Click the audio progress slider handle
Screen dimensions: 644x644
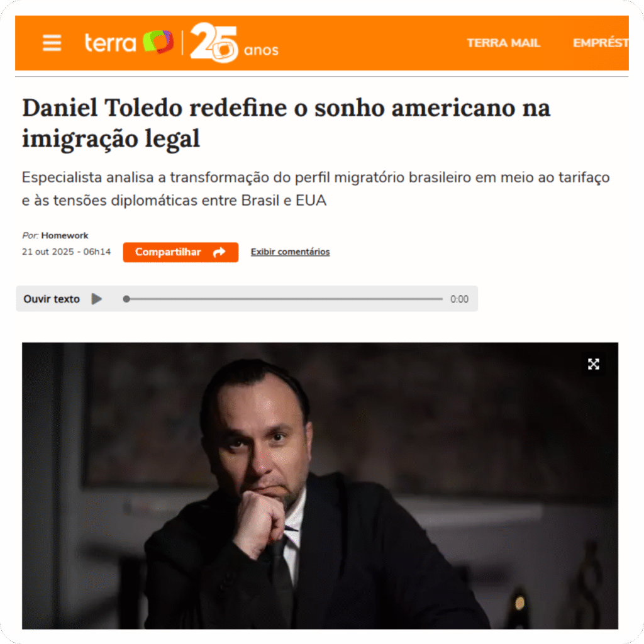point(126,299)
